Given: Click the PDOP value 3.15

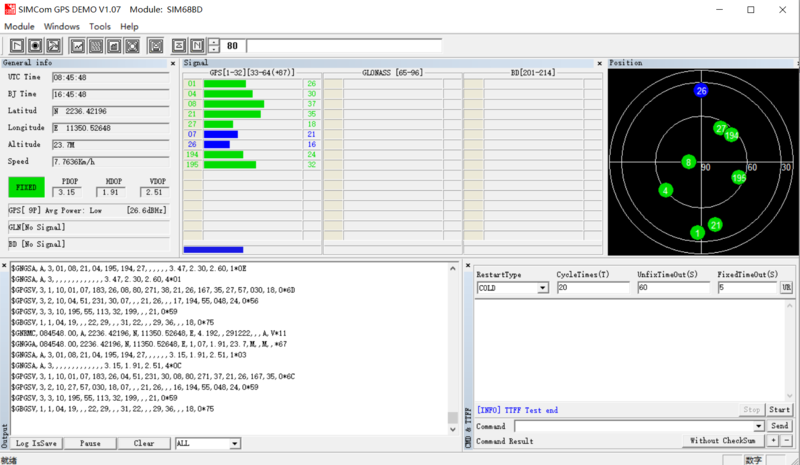Looking at the screenshot, I should click(67, 192).
